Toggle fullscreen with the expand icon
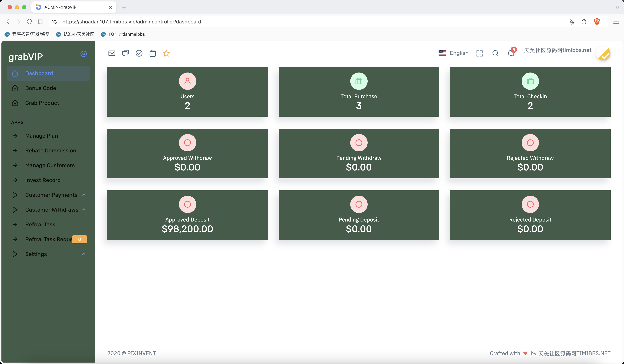This screenshot has height=364, width=624. tap(479, 53)
